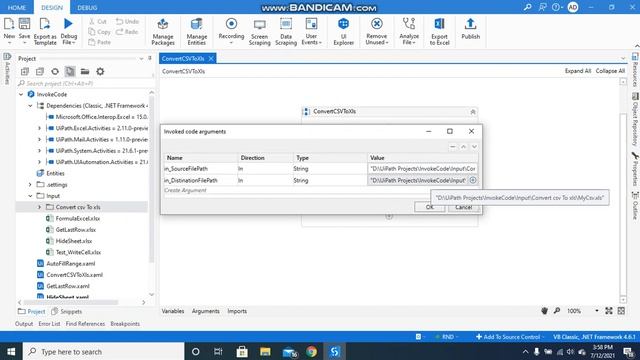Click OK in Invoked code arguments

pyautogui.click(x=429, y=207)
